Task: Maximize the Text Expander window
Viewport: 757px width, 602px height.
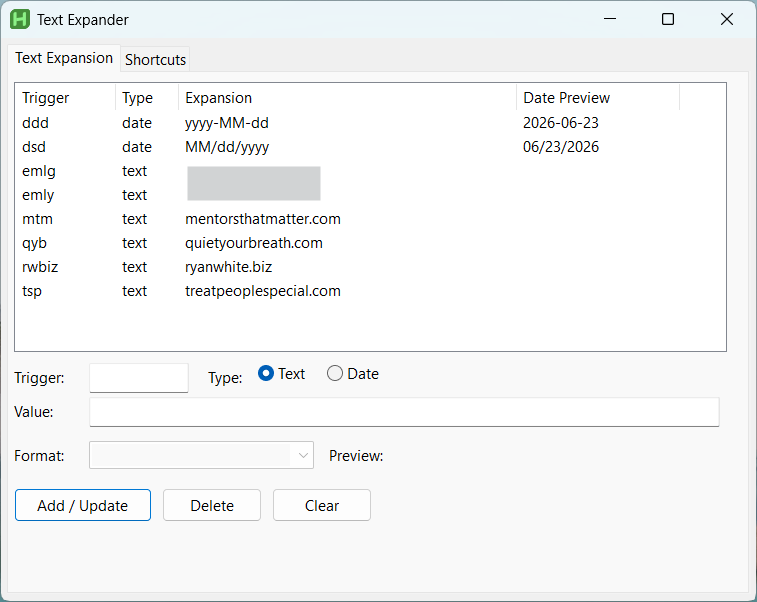Action: (668, 19)
